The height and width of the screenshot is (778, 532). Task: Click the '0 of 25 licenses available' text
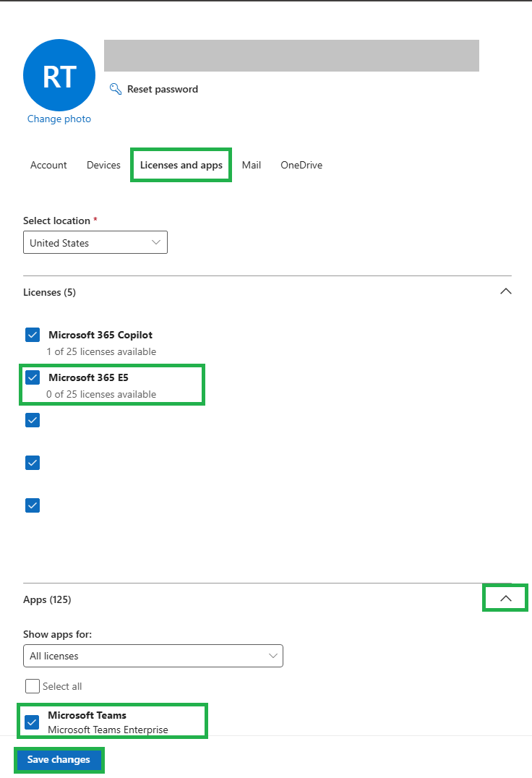coord(101,395)
